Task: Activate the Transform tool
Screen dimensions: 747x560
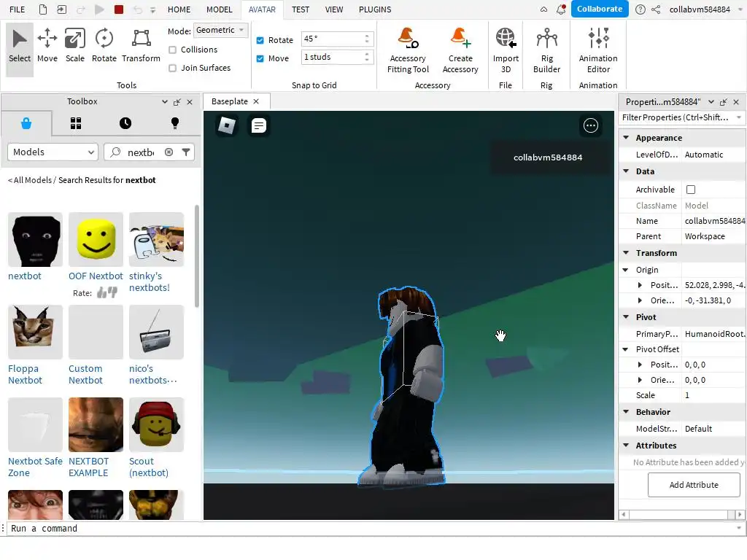Action: point(141,46)
